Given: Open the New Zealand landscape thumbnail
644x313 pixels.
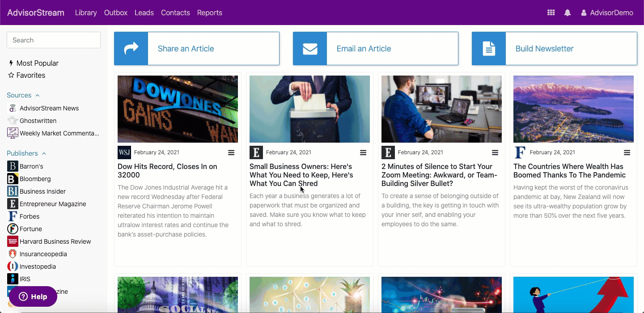Looking at the screenshot, I should (573, 109).
